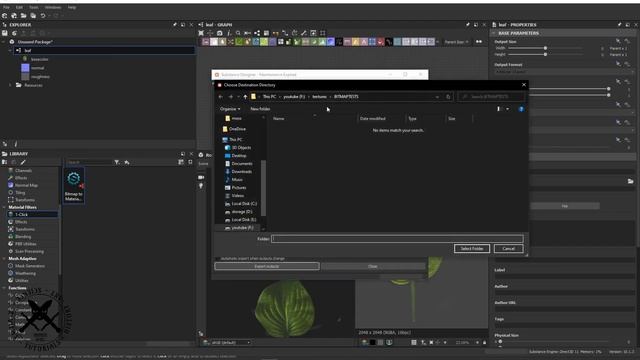640x360 pixels.
Task: Click the camera icon in 3D view
Action: point(201,177)
